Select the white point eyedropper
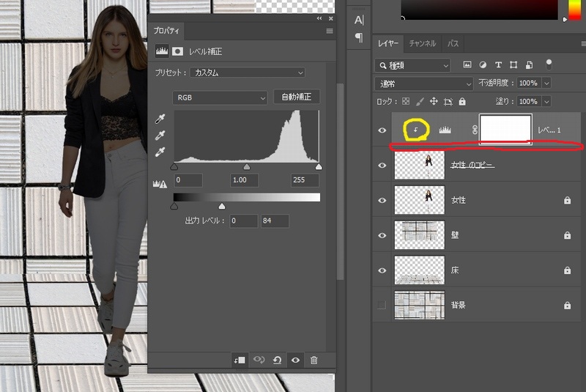 pos(160,152)
